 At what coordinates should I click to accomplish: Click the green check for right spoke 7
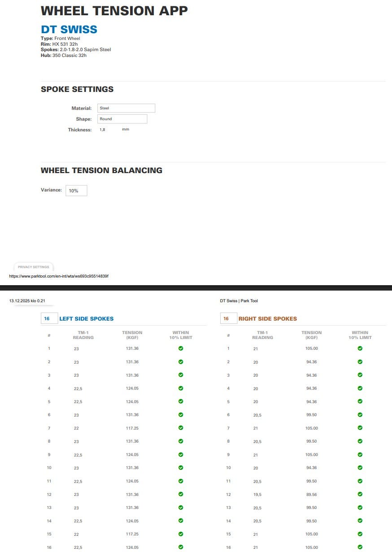360,428
